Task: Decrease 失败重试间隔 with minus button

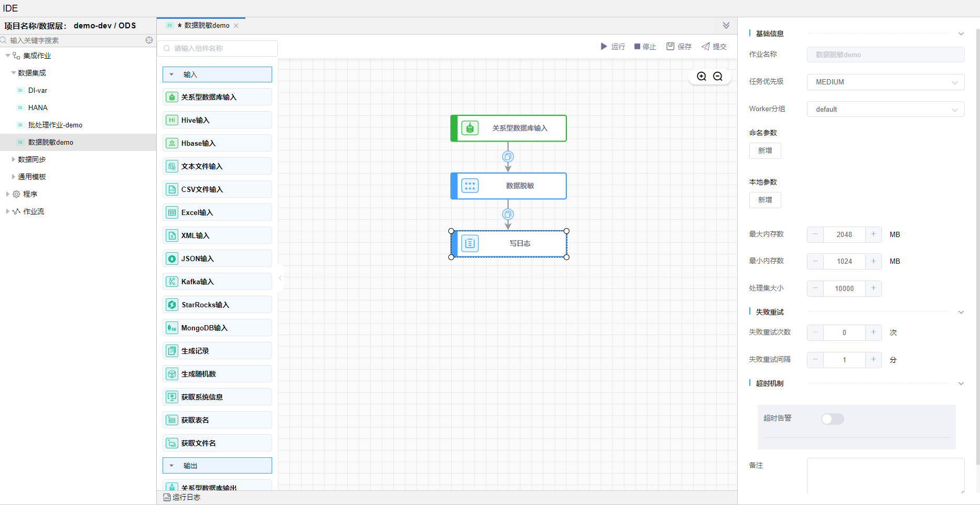Action: 815,360
